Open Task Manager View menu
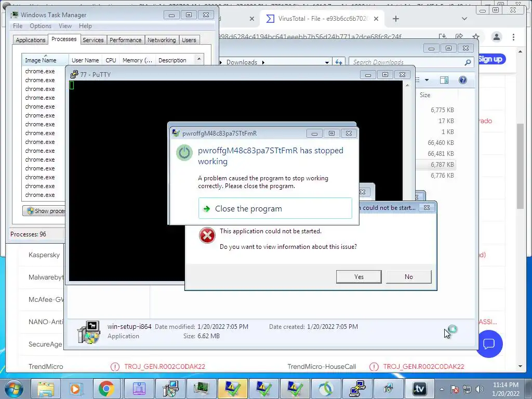Viewport: 532px width, 399px height. click(x=65, y=26)
